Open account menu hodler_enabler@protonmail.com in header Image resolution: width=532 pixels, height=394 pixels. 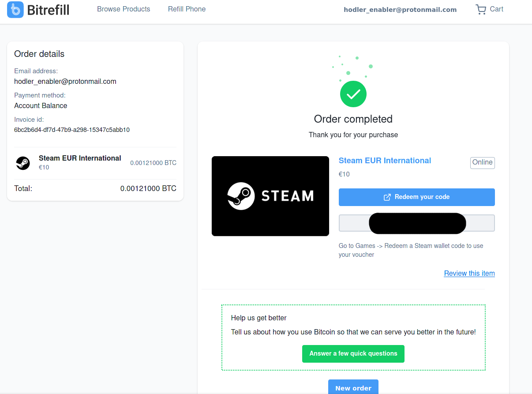click(400, 10)
